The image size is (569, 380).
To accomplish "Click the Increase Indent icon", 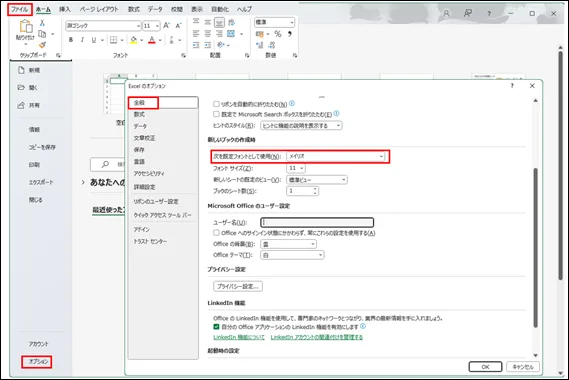I will pos(208,45).
